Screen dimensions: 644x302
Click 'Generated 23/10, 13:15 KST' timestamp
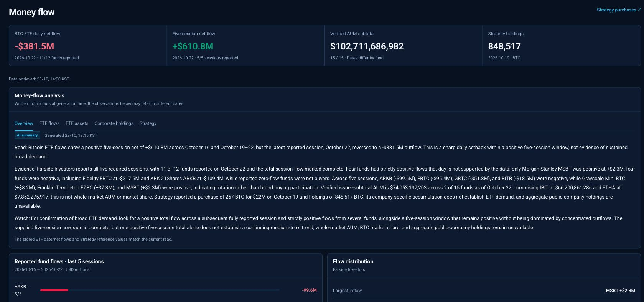coord(71,135)
